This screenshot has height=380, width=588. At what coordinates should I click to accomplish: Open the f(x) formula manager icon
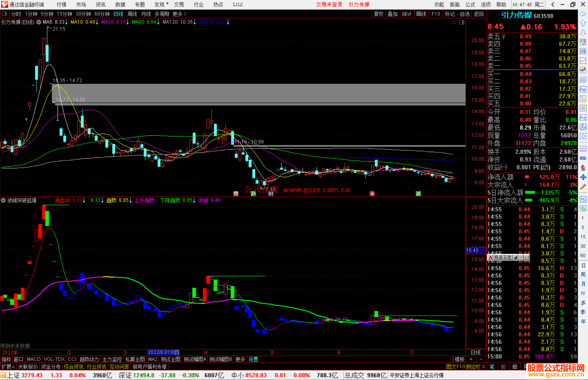pyautogui.click(x=583, y=127)
